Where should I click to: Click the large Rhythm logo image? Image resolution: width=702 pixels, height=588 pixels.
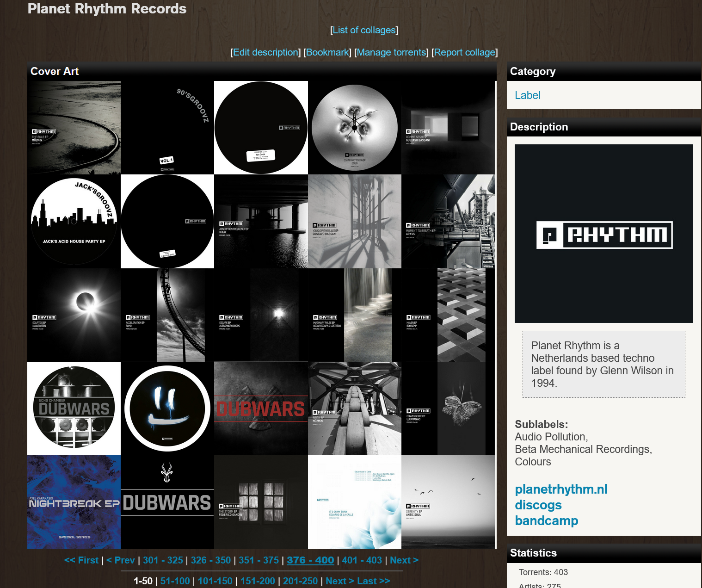604,234
